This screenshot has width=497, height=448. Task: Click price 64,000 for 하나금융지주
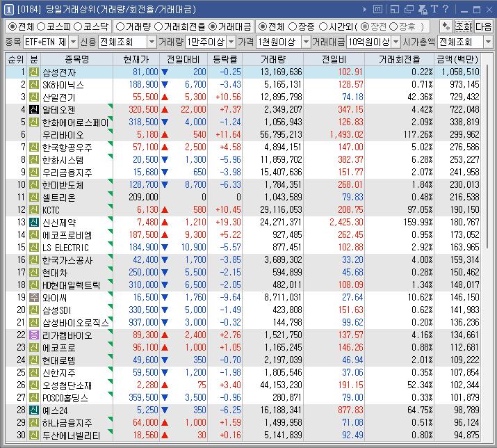145,423
